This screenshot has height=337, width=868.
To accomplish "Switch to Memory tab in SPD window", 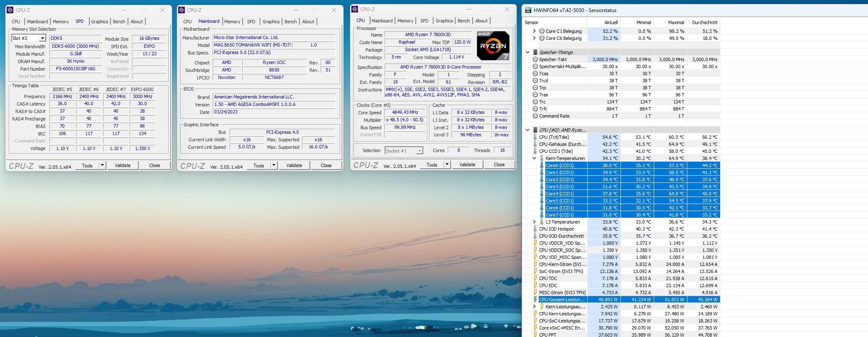I will 61,22.
